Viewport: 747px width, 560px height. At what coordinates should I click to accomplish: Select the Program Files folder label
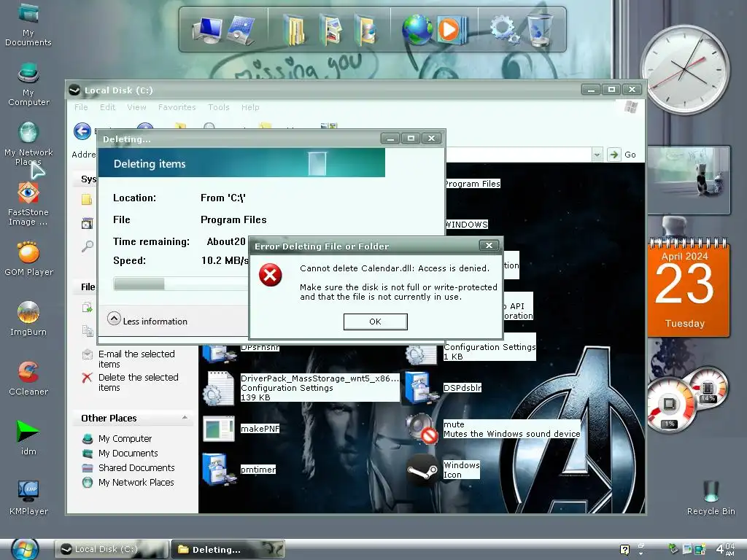point(472,184)
